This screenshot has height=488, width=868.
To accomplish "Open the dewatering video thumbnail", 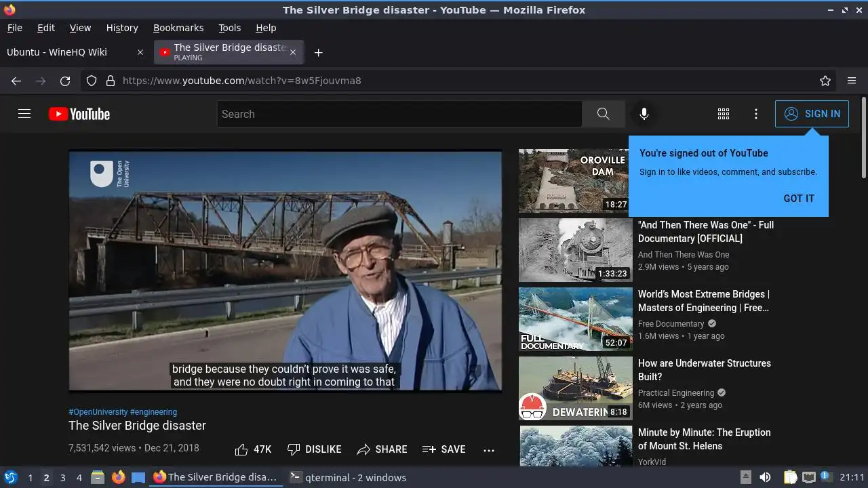I will [576, 388].
